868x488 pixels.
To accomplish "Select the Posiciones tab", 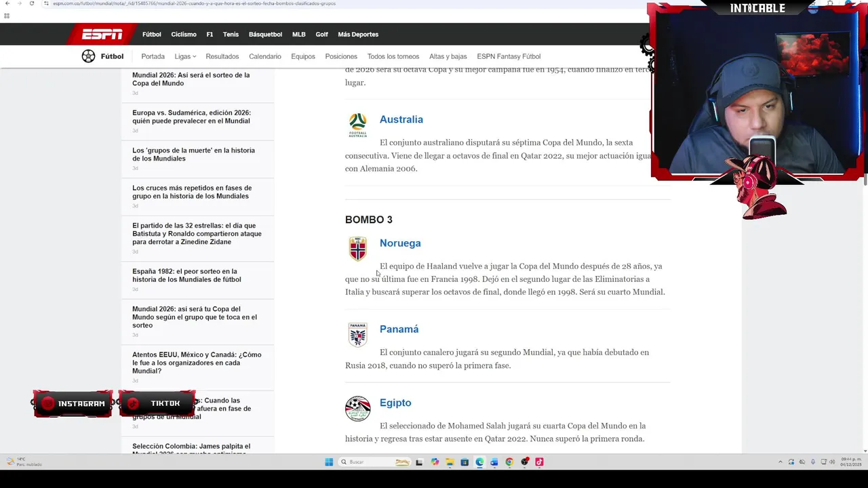I will coord(341,56).
